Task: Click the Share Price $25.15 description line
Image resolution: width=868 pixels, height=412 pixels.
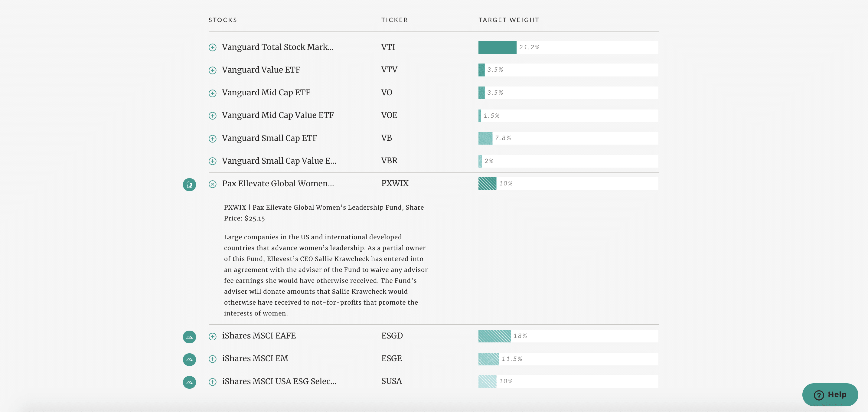Action: [324, 213]
